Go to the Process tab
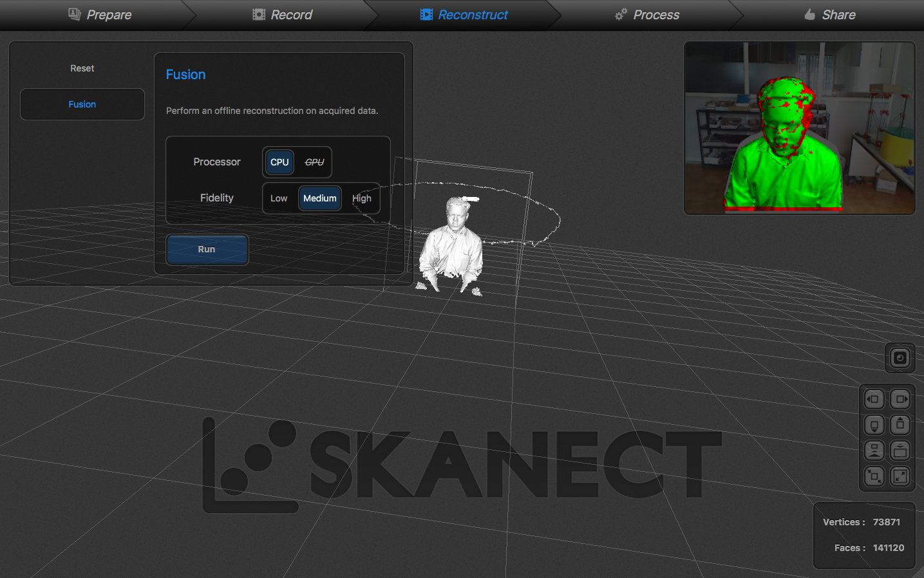Screen dimensions: 924x578 click(x=646, y=15)
